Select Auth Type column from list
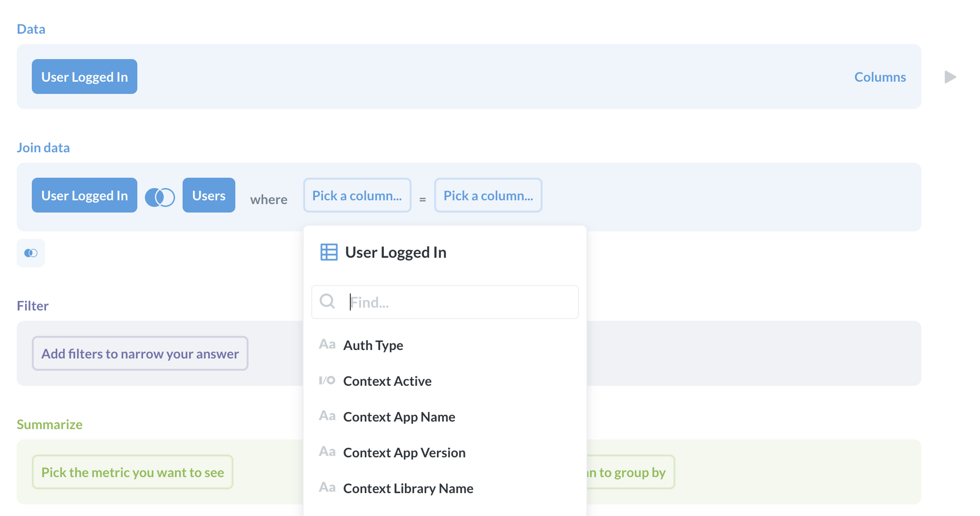Viewport: 980px width, 516px height. click(373, 345)
